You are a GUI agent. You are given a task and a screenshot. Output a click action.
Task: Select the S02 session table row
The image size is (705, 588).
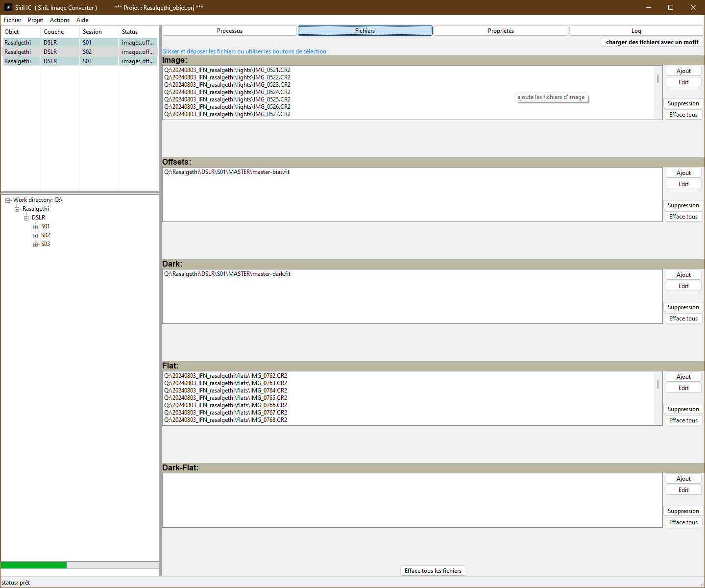pyautogui.click(x=80, y=52)
